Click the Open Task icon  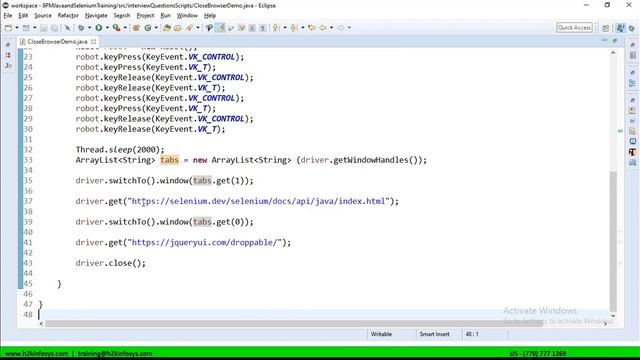tap(178, 28)
